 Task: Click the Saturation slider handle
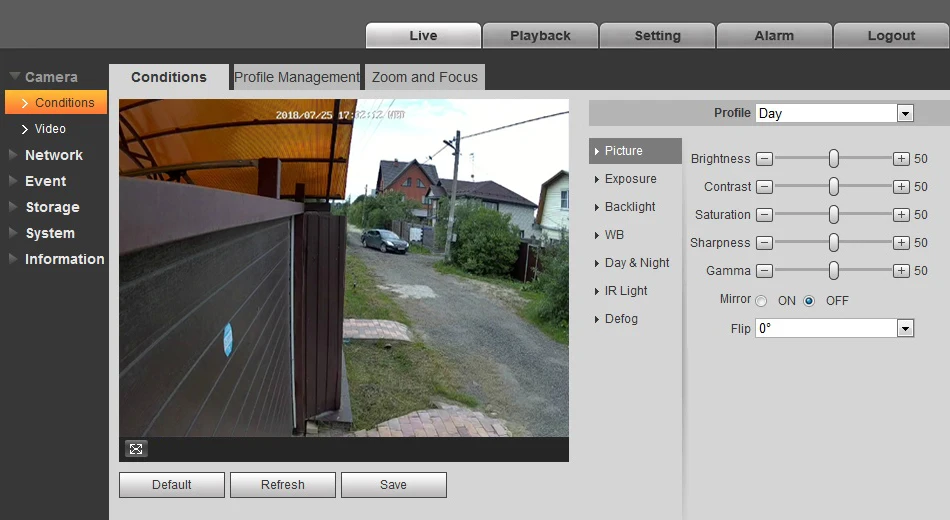[834, 214]
